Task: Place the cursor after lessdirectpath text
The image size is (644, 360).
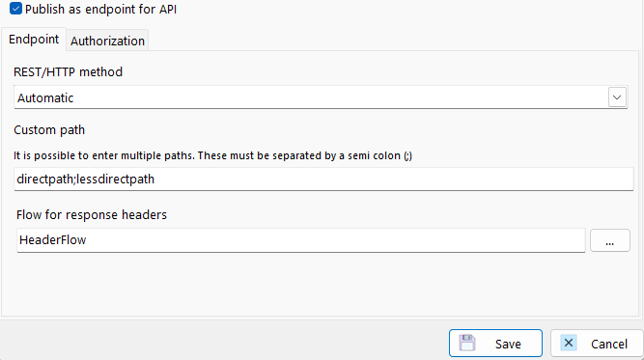Action: [155, 179]
